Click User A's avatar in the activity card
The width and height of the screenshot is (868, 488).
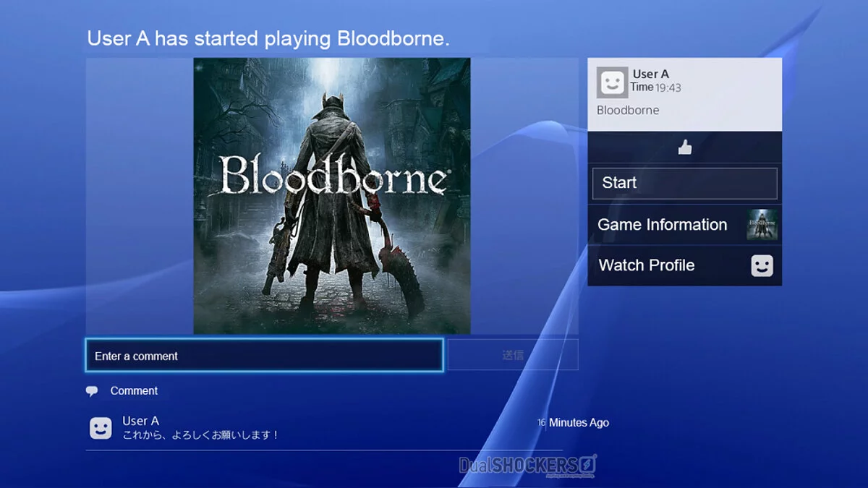(x=612, y=82)
